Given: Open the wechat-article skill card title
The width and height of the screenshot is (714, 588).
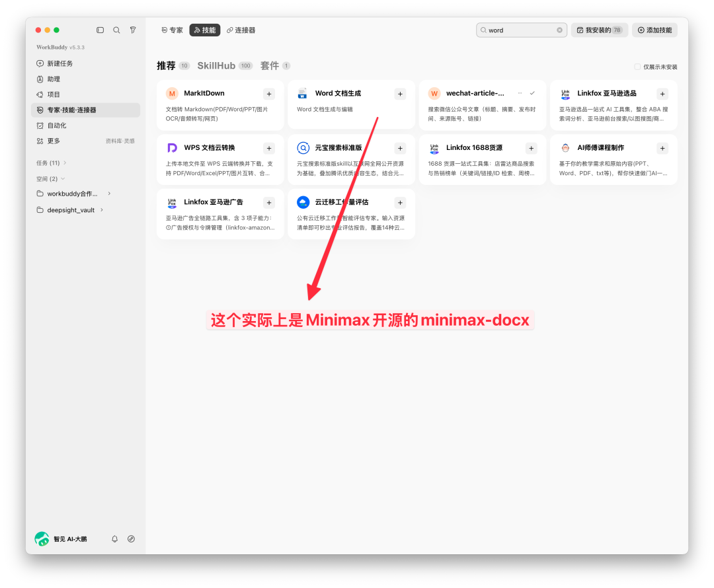Looking at the screenshot, I should pyautogui.click(x=475, y=93).
